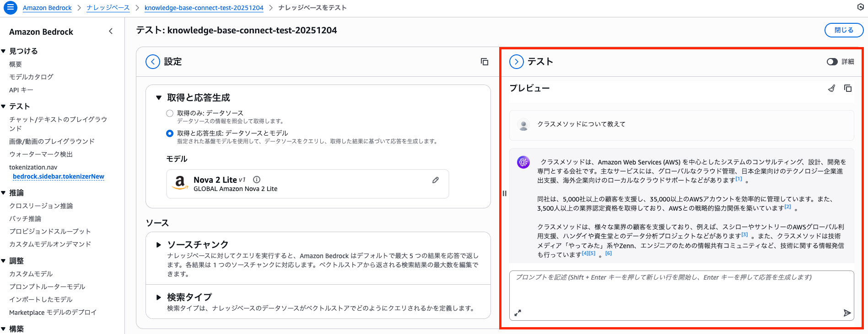
Task: Click bedrock.sidebar.tokenizerNew link
Action: (59, 176)
